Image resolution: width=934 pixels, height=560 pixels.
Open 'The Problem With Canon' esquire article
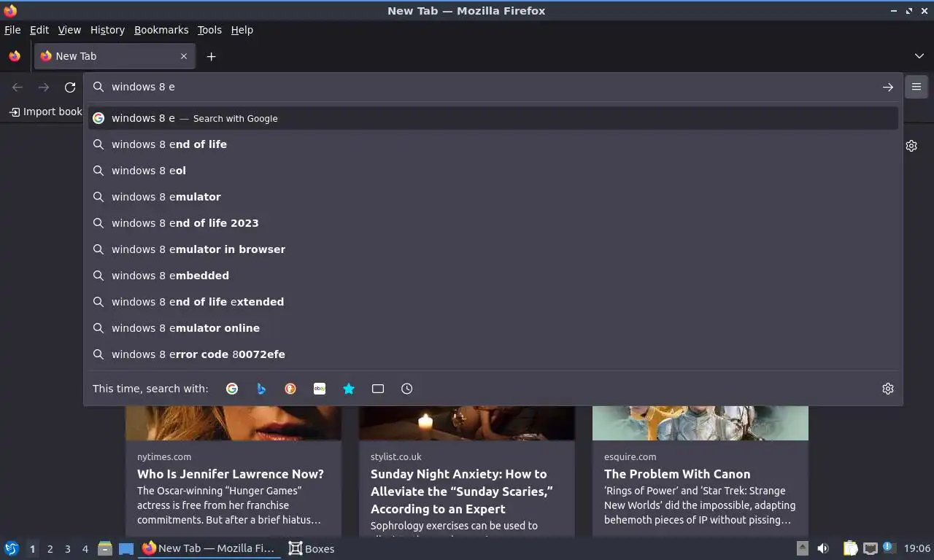coord(677,474)
